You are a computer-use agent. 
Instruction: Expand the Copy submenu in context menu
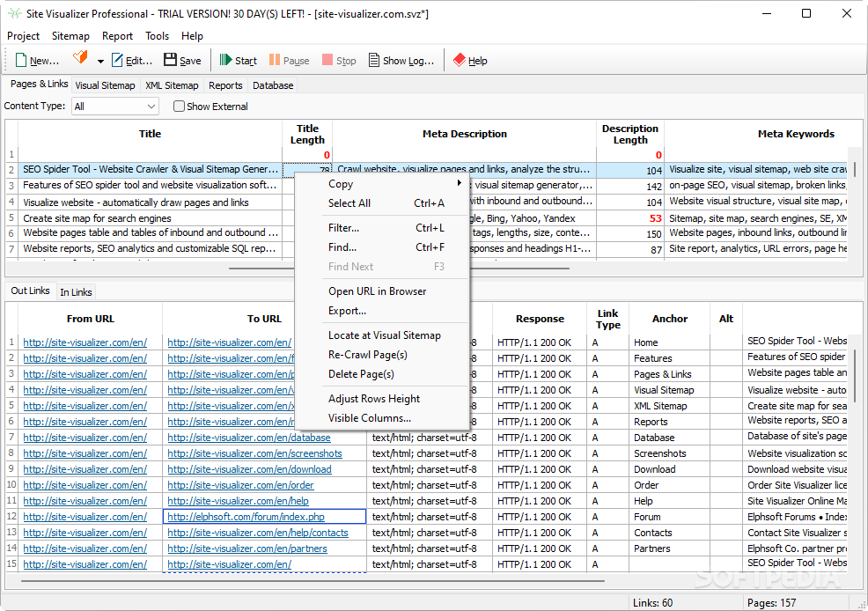coord(382,184)
